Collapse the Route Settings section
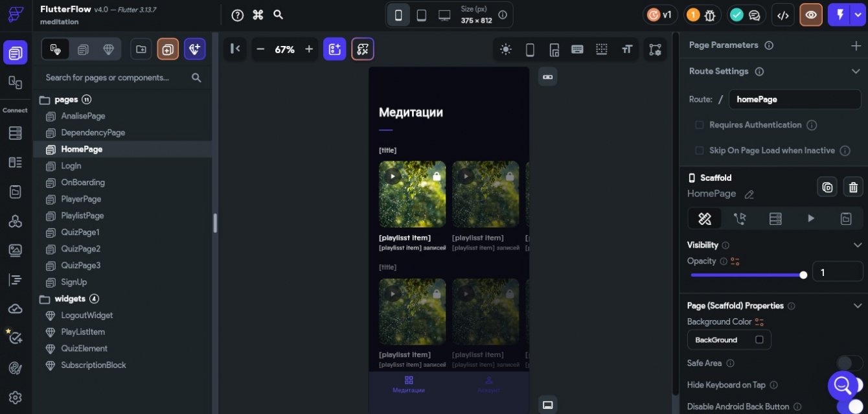The image size is (868, 414). [x=855, y=71]
